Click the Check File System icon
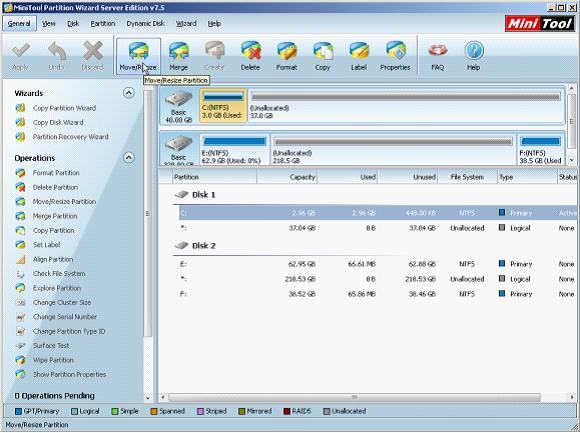The height and width of the screenshot is (433, 580). point(20,274)
